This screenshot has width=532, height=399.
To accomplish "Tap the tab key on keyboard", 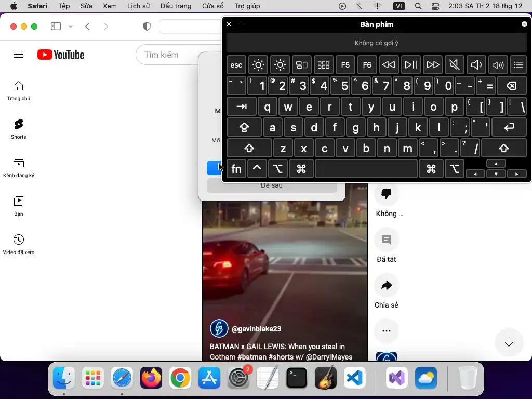I will [x=242, y=107].
